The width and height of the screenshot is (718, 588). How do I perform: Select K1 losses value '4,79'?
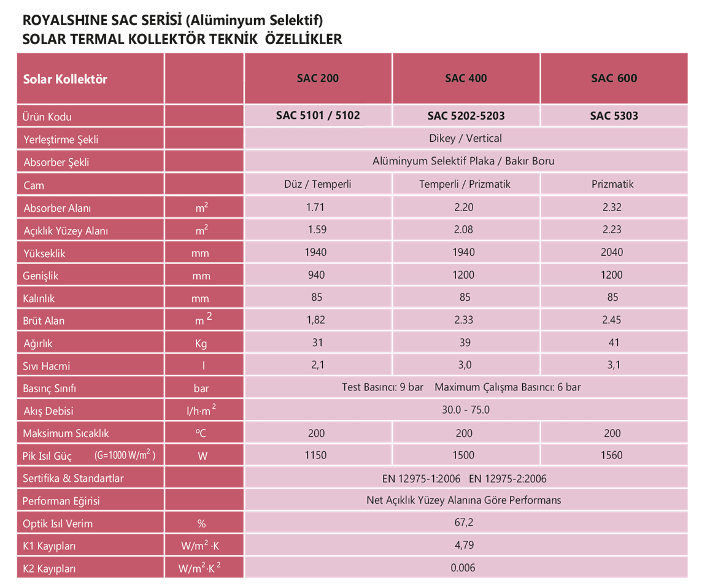(464, 546)
